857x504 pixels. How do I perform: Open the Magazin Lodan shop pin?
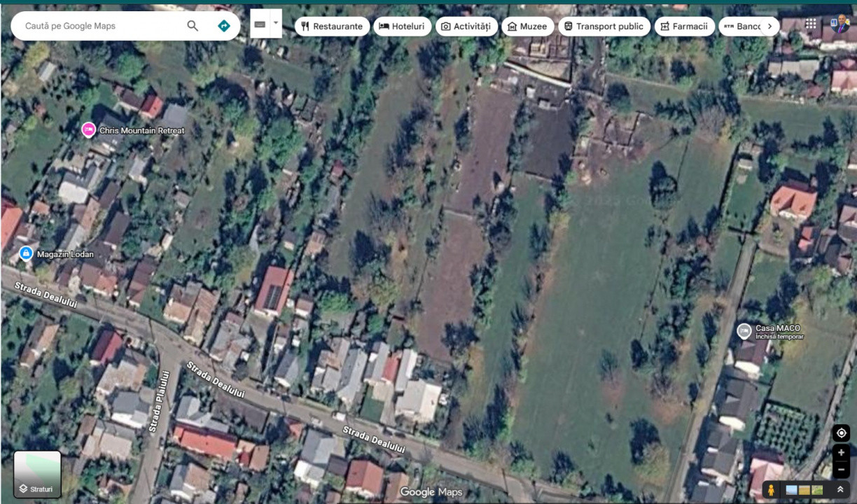[26, 253]
